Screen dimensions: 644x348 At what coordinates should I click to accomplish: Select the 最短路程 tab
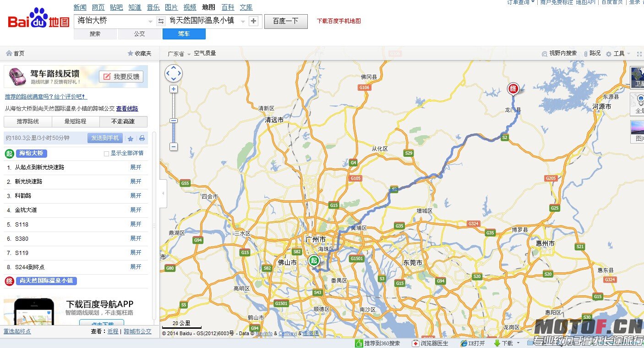76,122
